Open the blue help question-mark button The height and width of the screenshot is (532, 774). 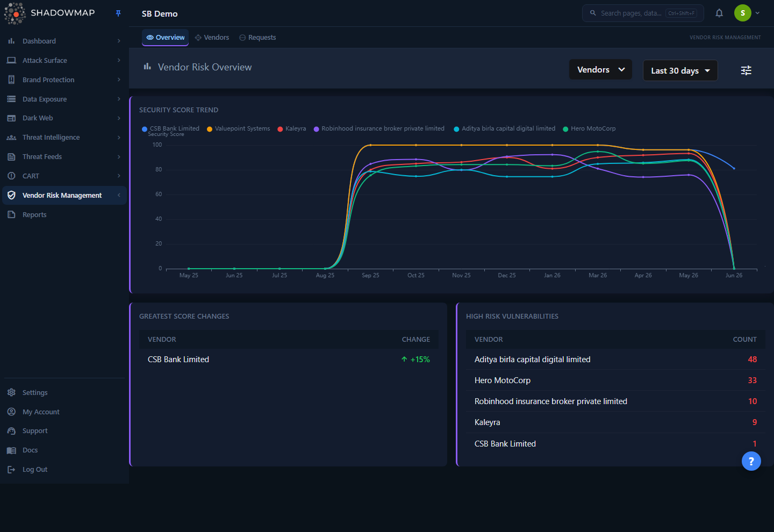(x=751, y=461)
